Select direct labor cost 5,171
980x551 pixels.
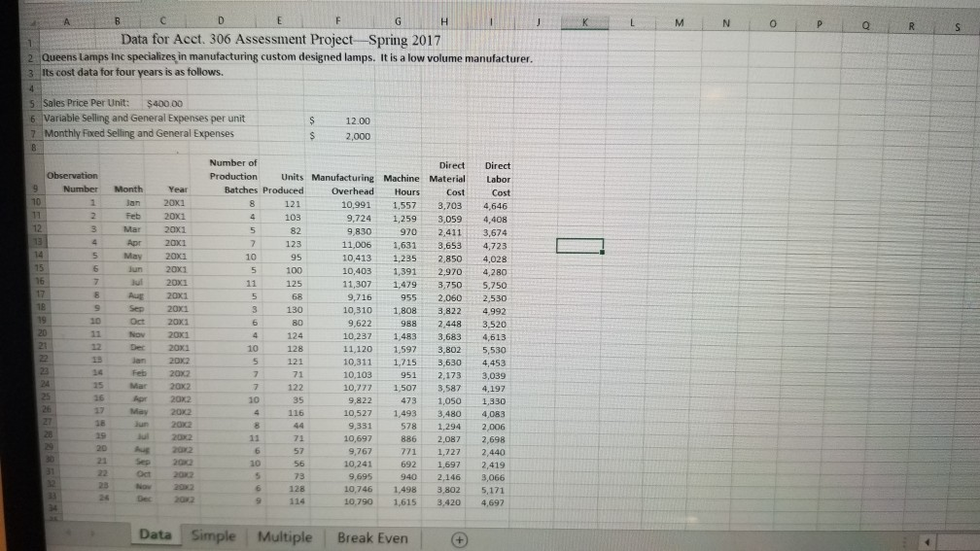click(x=493, y=490)
